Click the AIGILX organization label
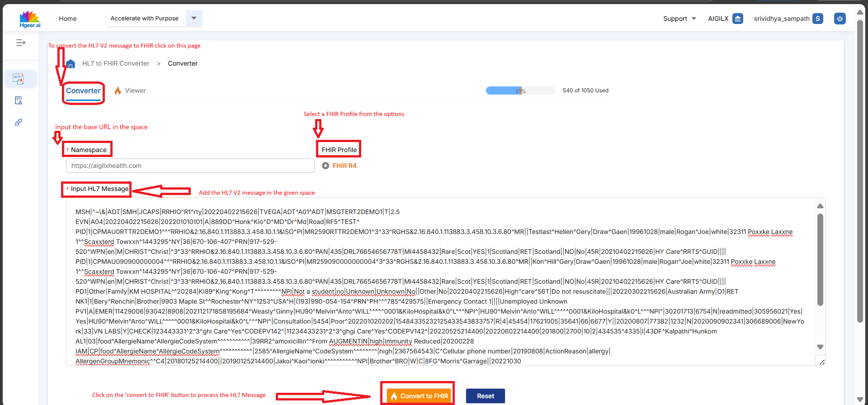868x405 pixels. point(718,19)
